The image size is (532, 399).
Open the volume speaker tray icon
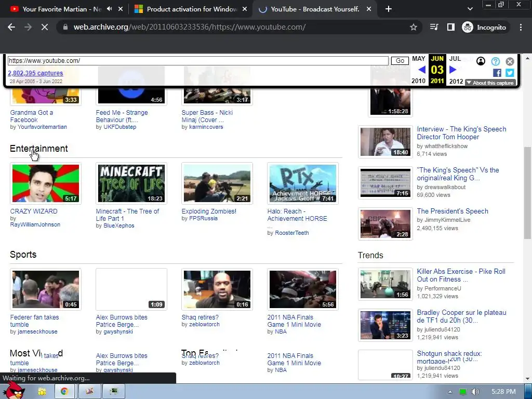475,392
